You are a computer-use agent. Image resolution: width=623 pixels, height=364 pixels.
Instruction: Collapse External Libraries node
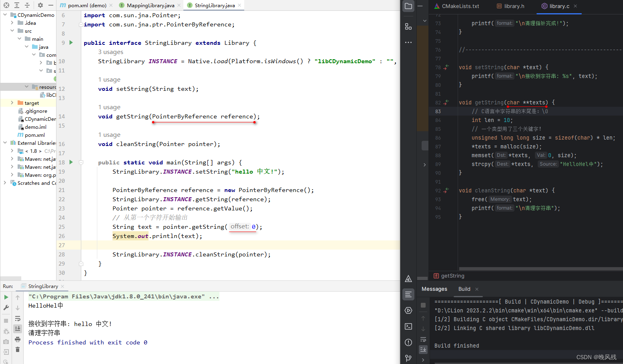point(5,143)
